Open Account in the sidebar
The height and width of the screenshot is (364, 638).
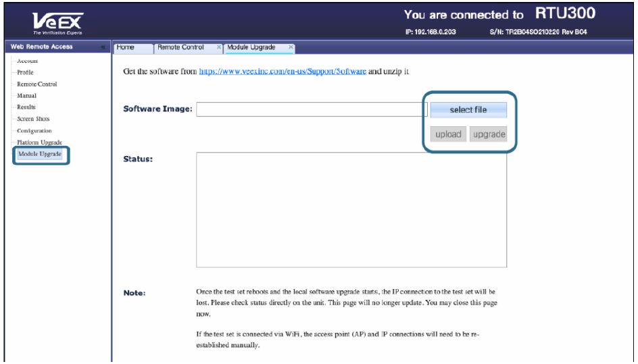[x=28, y=61]
